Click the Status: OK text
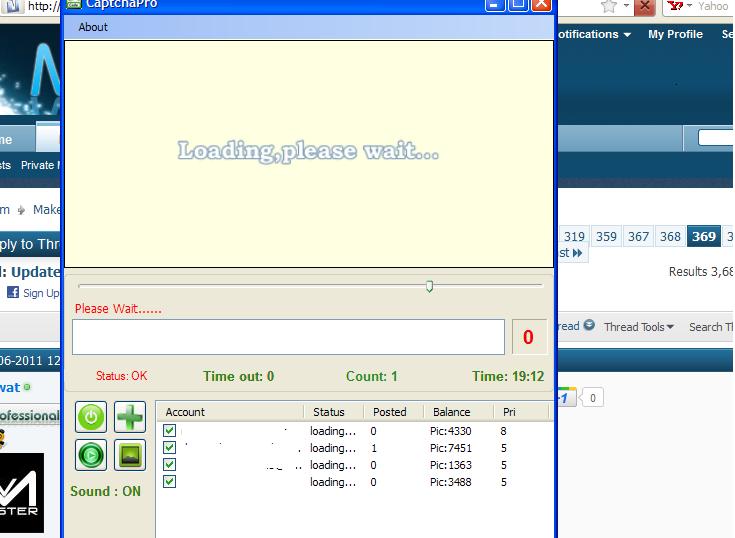This screenshot has width=735, height=538. click(x=121, y=376)
